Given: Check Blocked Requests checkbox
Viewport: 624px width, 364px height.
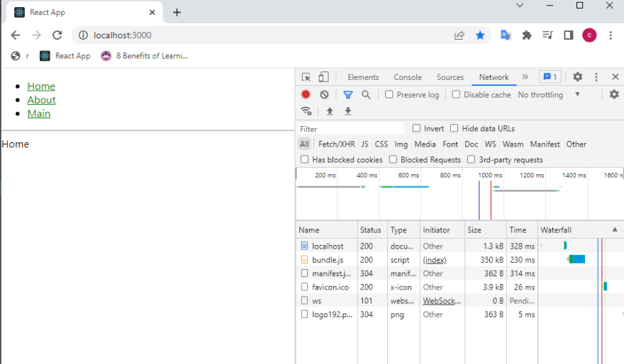Looking at the screenshot, I should coord(393,159).
